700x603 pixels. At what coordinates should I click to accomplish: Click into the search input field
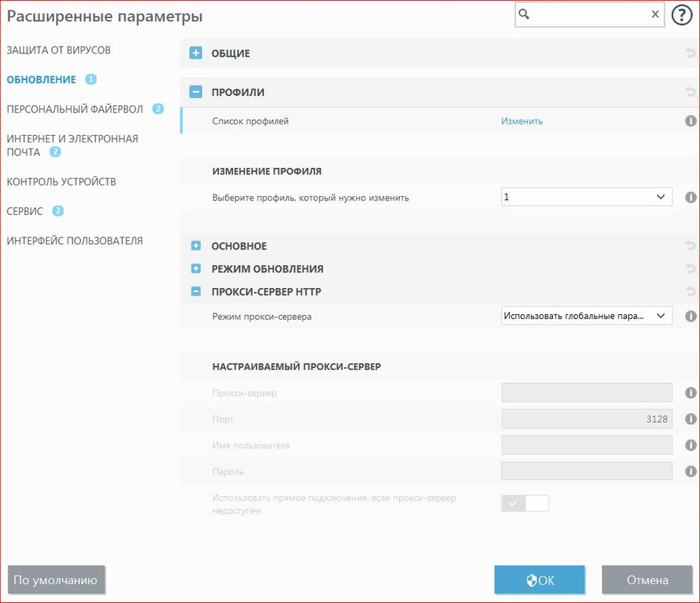[x=589, y=14]
